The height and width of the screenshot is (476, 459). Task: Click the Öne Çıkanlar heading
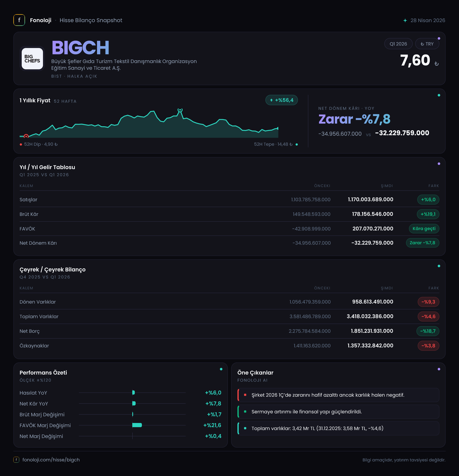click(x=255, y=372)
